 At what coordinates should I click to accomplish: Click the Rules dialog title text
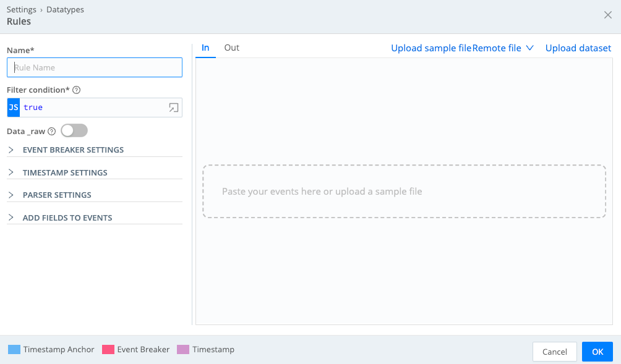[19, 22]
